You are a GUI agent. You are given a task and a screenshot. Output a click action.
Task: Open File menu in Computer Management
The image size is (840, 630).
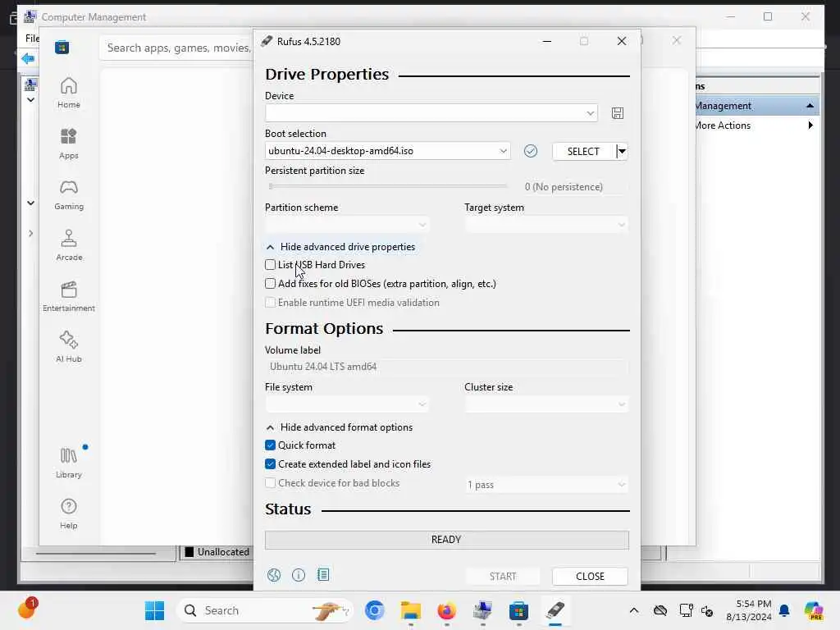(x=32, y=38)
